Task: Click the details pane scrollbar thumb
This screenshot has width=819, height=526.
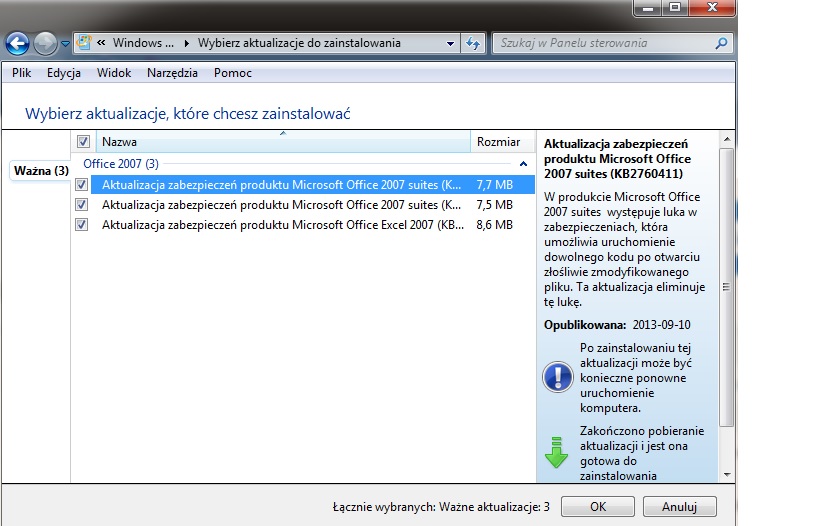Action: 726,287
